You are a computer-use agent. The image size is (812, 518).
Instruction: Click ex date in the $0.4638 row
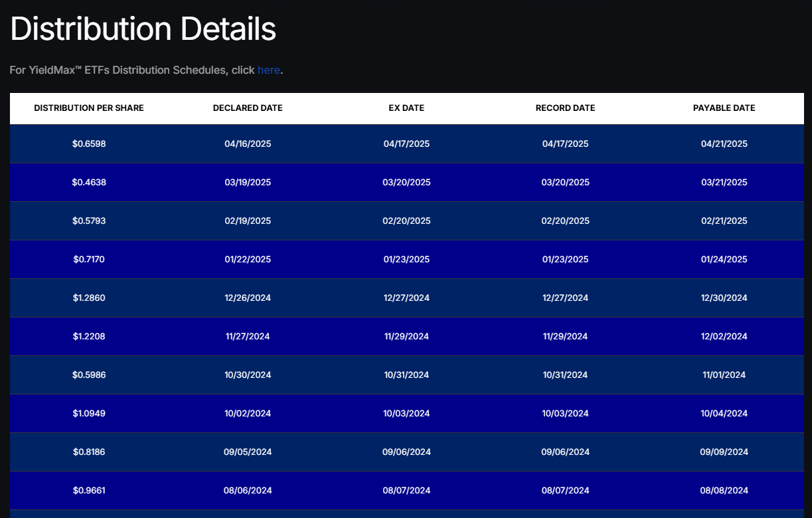[406, 182]
